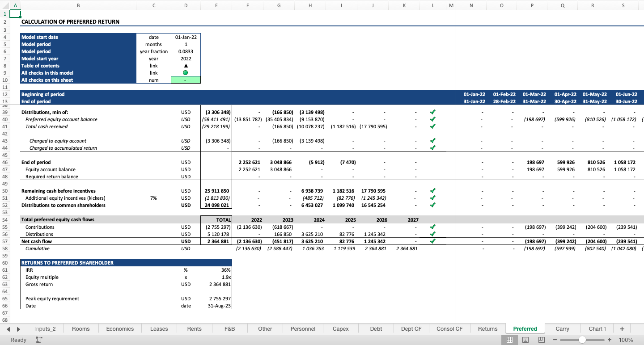Click the checkmark beside Distributions row
This screenshot has width=644, height=345.
pyautogui.click(x=432, y=234)
